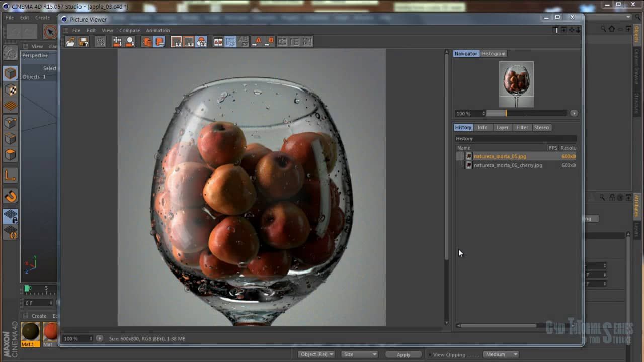
Task: Switch to the Histogram tab
Action: click(x=493, y=54)
